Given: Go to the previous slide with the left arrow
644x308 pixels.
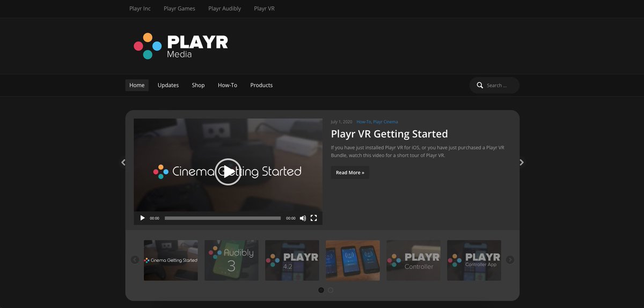Looking at the screenshot, I should coord(123,162).
